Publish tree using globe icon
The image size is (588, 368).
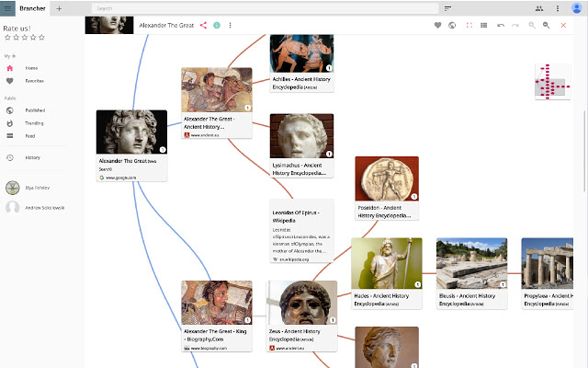pos(452,25)
